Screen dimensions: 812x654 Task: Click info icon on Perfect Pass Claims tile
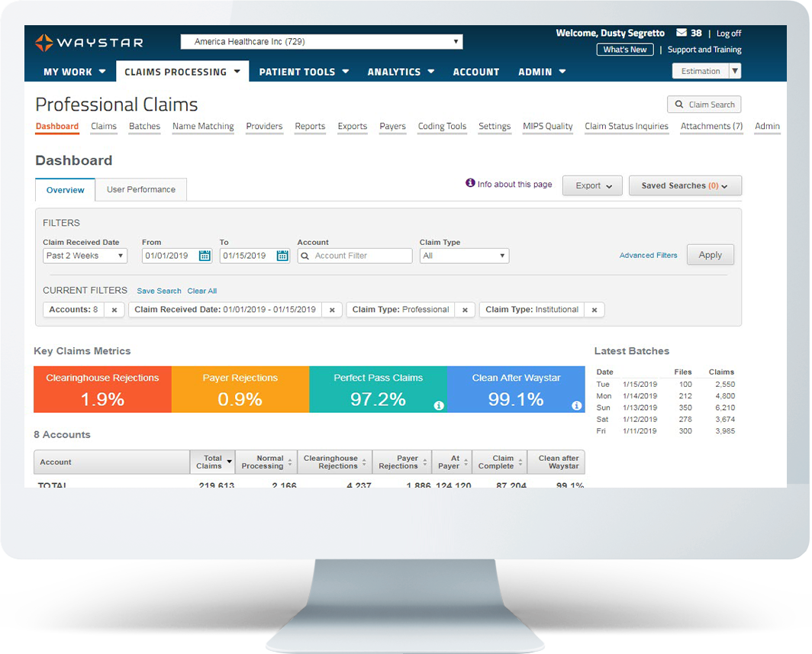click(x=439, y=405)
